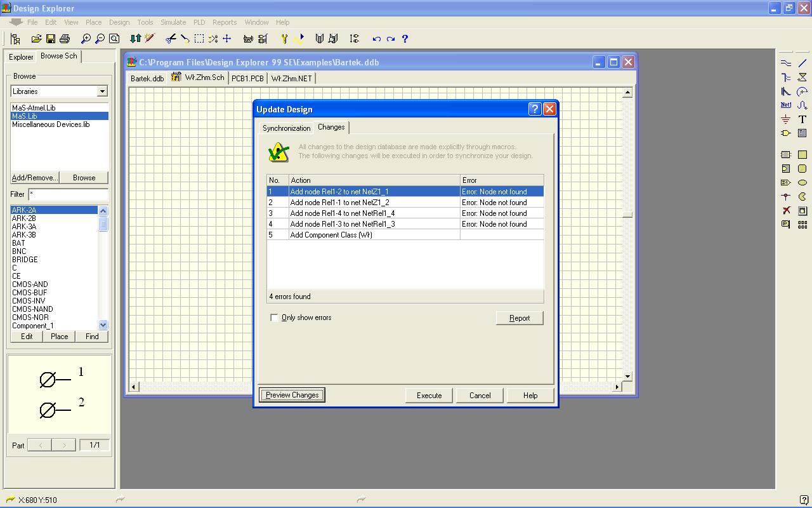Enable the Only show errors checkbox
Screen dimensions: 812x508
pyautogui.click(x=274, y=317)
